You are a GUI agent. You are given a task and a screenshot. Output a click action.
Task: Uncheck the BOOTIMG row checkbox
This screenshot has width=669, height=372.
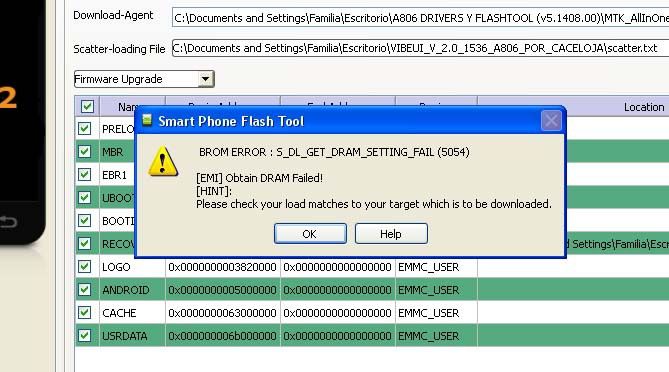click(x=84, y=221)
